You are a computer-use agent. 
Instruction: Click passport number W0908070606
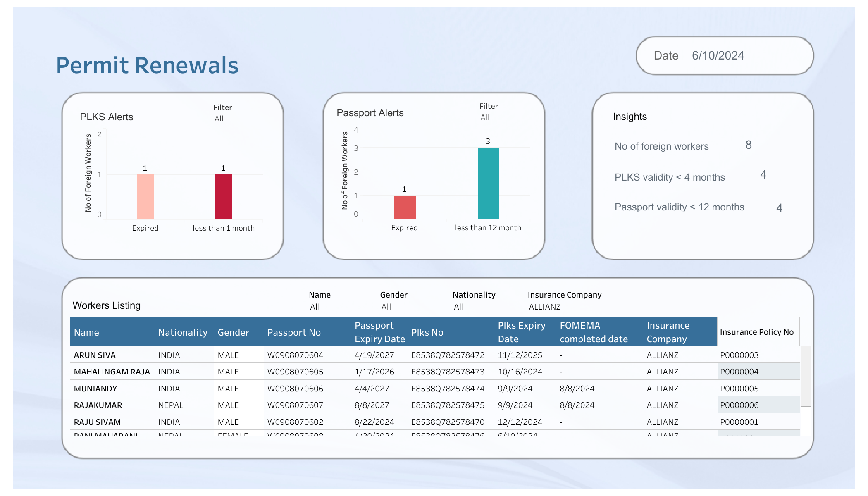(x=295, y=389)
